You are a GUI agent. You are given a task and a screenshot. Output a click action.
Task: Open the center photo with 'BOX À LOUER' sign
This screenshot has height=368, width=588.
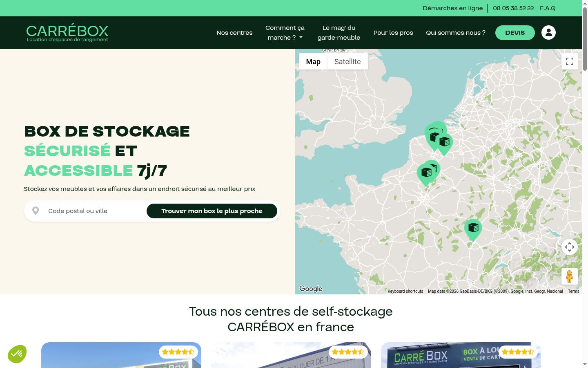point(461,355)
